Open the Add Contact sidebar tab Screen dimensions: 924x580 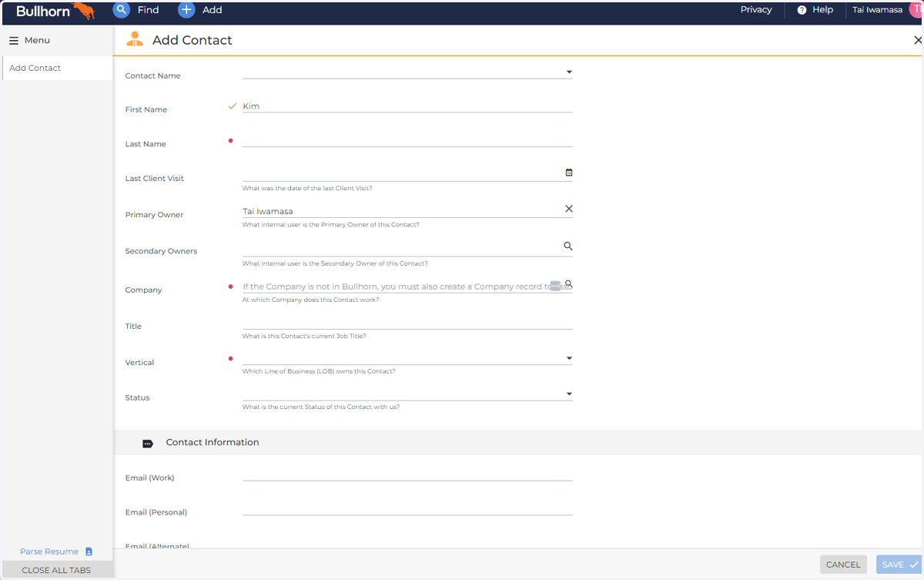[x=57, y=68]
